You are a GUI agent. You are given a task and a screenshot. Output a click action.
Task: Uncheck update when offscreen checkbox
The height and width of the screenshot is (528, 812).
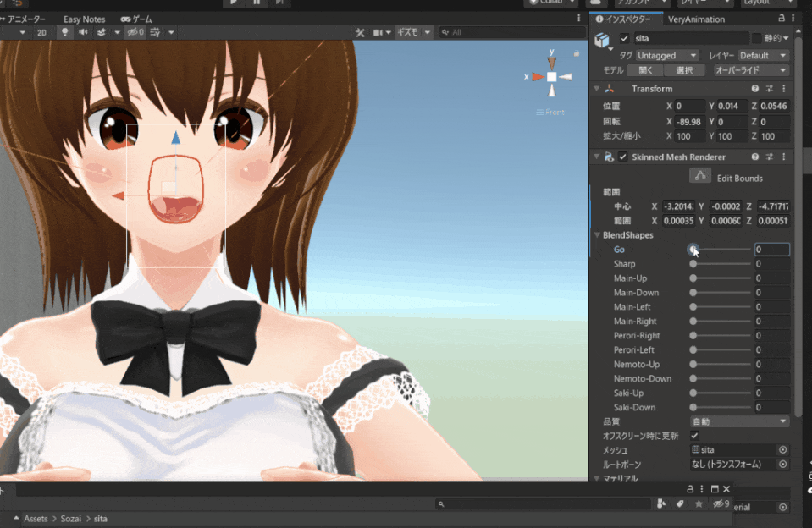(x=695, y=436)
